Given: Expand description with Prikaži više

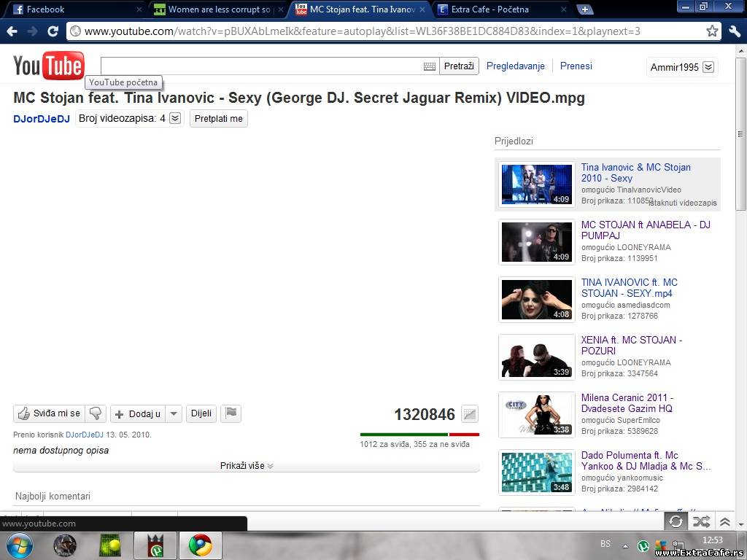Looking at the screenshot, I should click(247, 466).
